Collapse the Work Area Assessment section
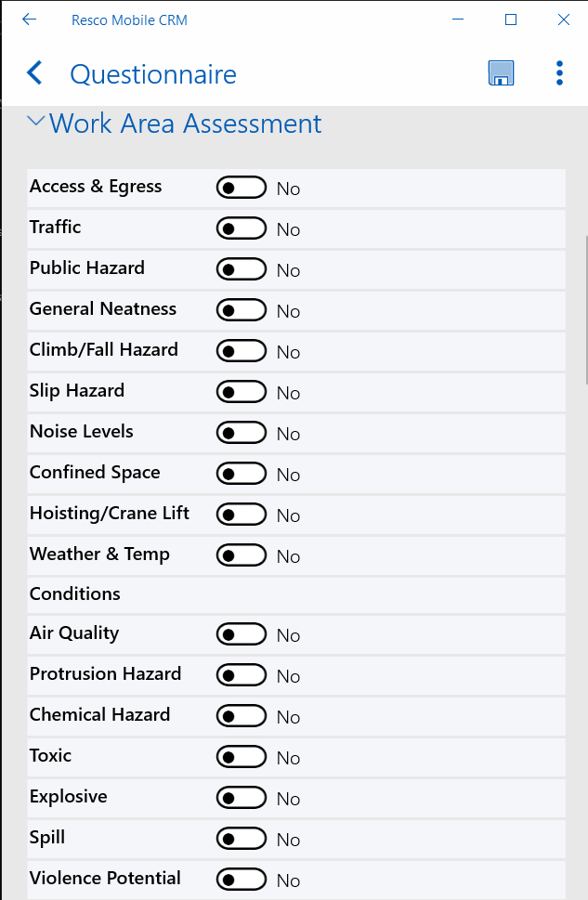The width and height of the screenshot is (588, 900). click(x=35, y=121)
